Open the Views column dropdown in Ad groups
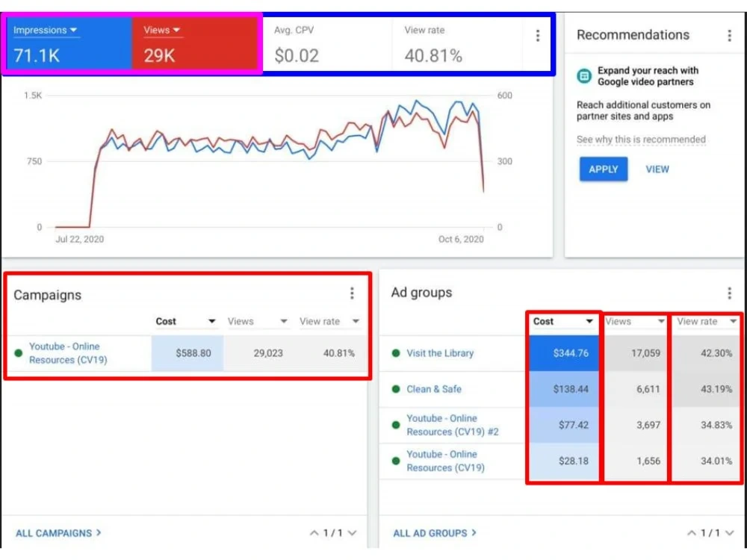 pyautogui.click(x=661, y=321)
